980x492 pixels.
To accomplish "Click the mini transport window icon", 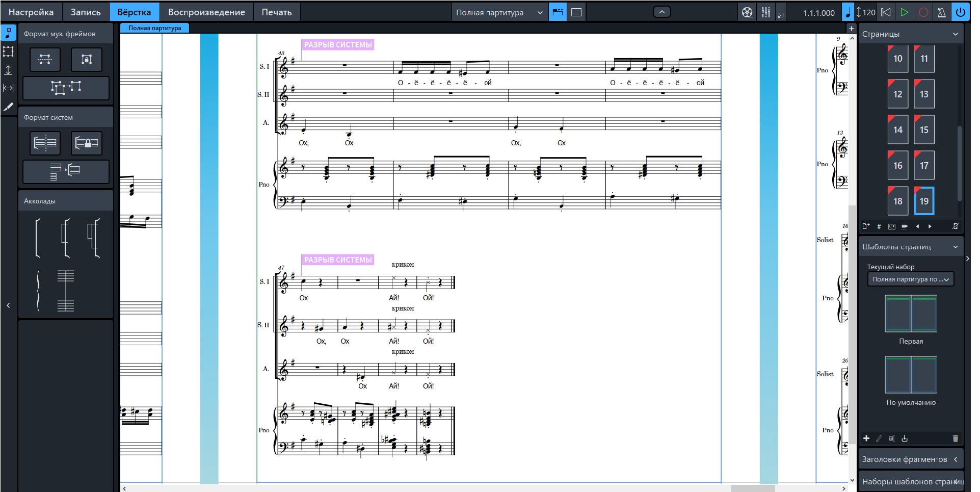I will (x=781, y=15).
